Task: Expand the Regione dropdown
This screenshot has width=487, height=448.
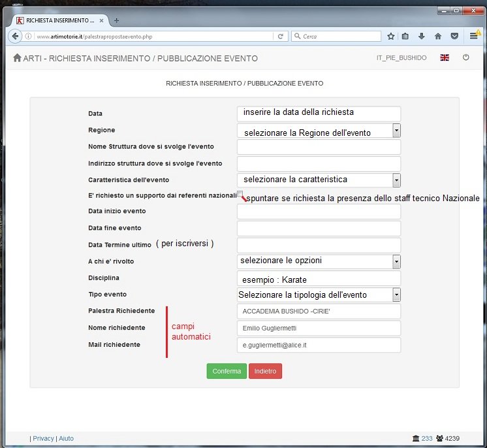Action: [x=396, y=131]
